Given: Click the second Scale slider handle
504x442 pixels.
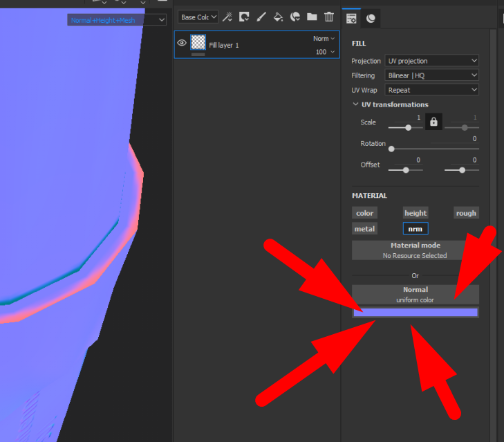Looking at the screenshot, I should pyautogui.click(x=465, y=128).
